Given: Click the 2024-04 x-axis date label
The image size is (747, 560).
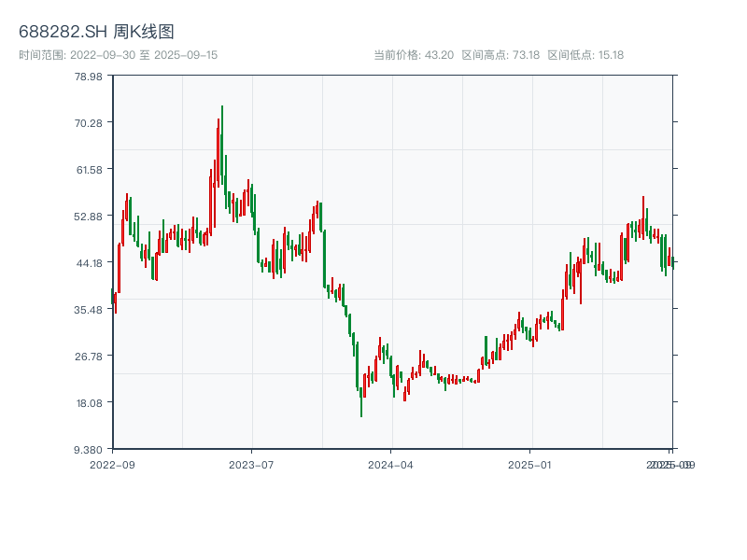Looking at the screenshot, I should coord(391,465).
